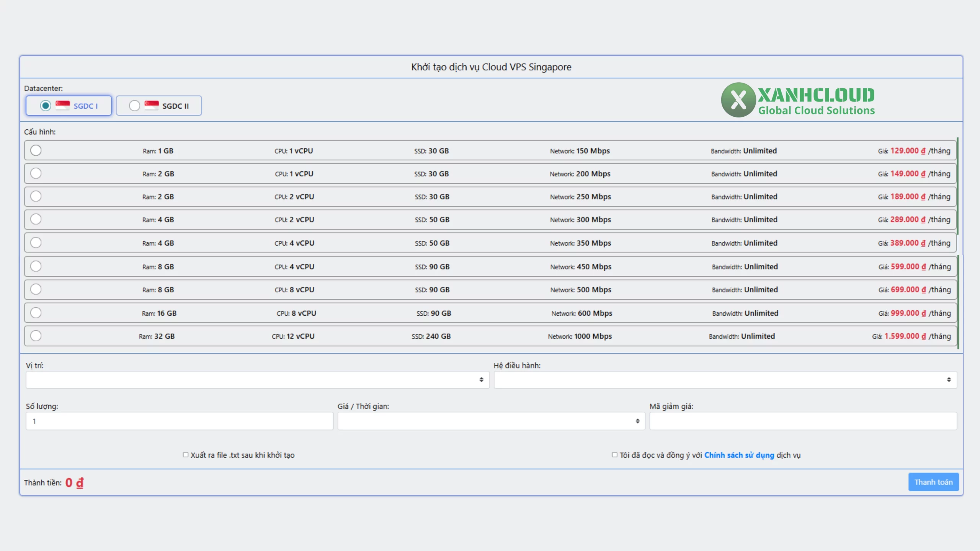Click the Singapore flag next to SGDC I
This screenshot has width=980, height=551.
[x=63, y=105]
